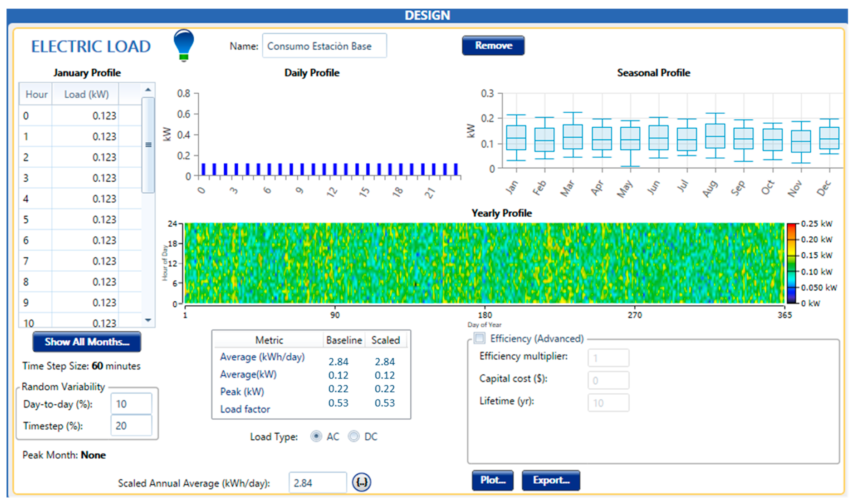The width and height of the screenshot is (856, 504).
Task: Edit the Timestep variability field
Action: 131,426
